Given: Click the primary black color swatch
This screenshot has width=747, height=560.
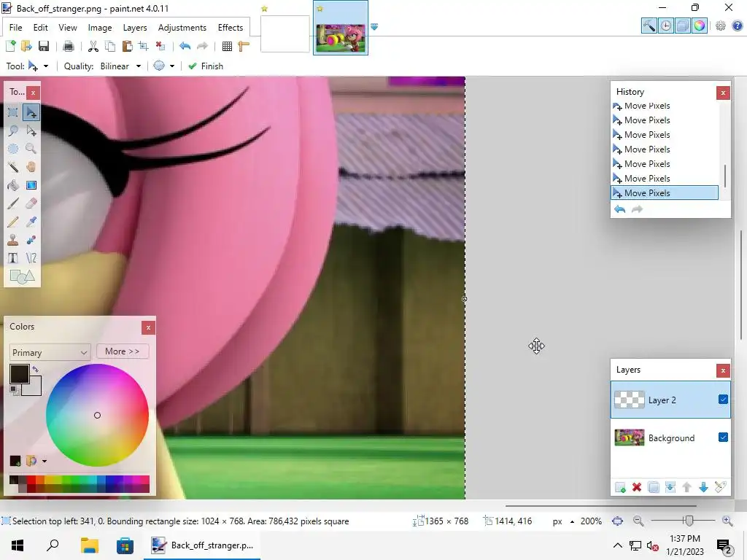Looking at the screenshot, I should point(20,374).
